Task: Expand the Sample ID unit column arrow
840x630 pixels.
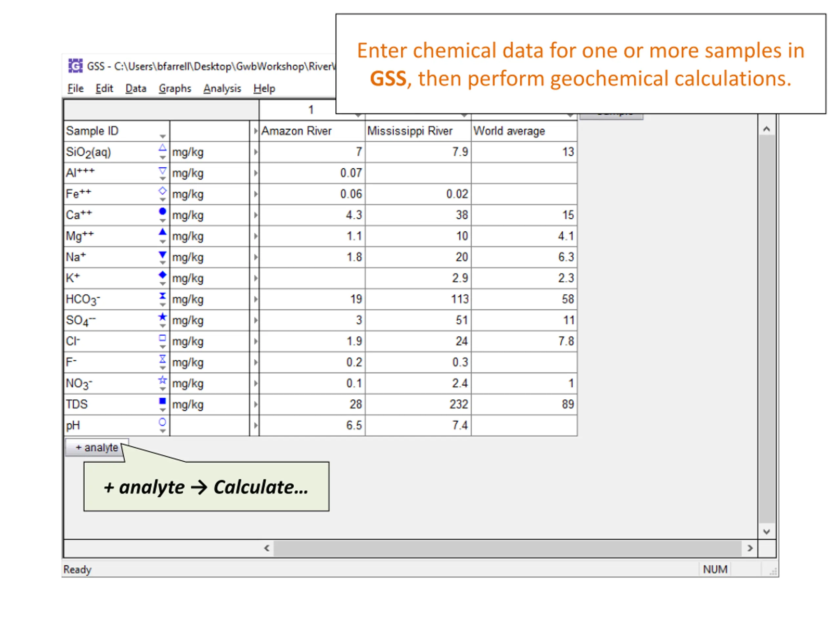Action: [x=256, y=131]
